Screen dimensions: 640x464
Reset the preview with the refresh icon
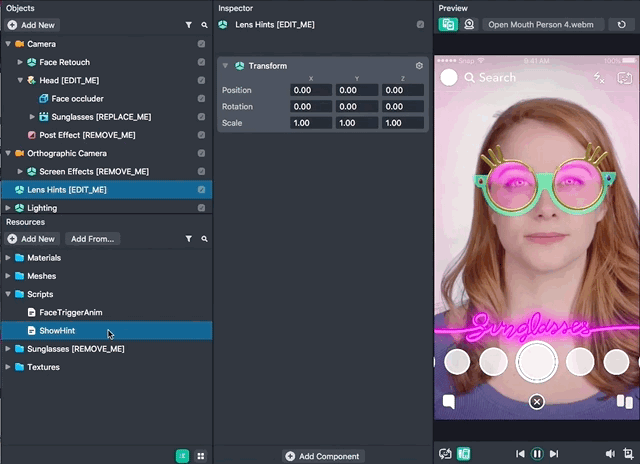(621, 24)
